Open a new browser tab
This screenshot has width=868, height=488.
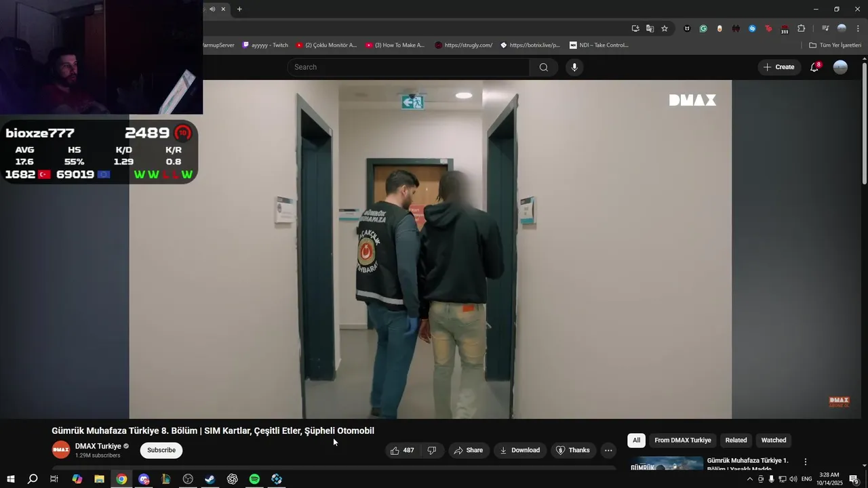[239, 9]
